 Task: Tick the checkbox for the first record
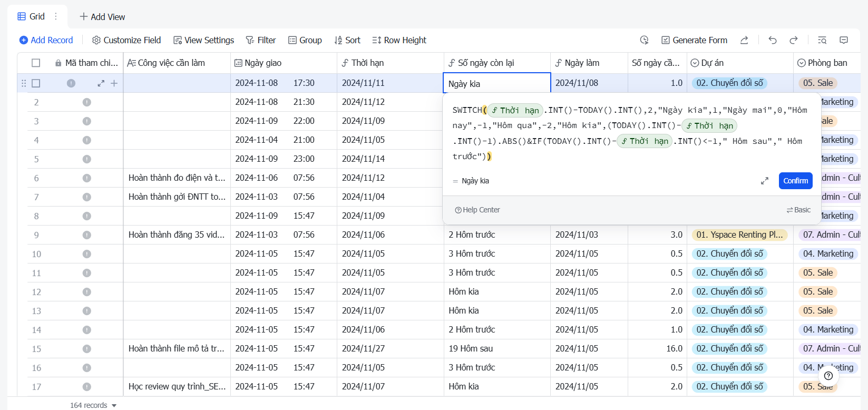click(x=36, y=83)
